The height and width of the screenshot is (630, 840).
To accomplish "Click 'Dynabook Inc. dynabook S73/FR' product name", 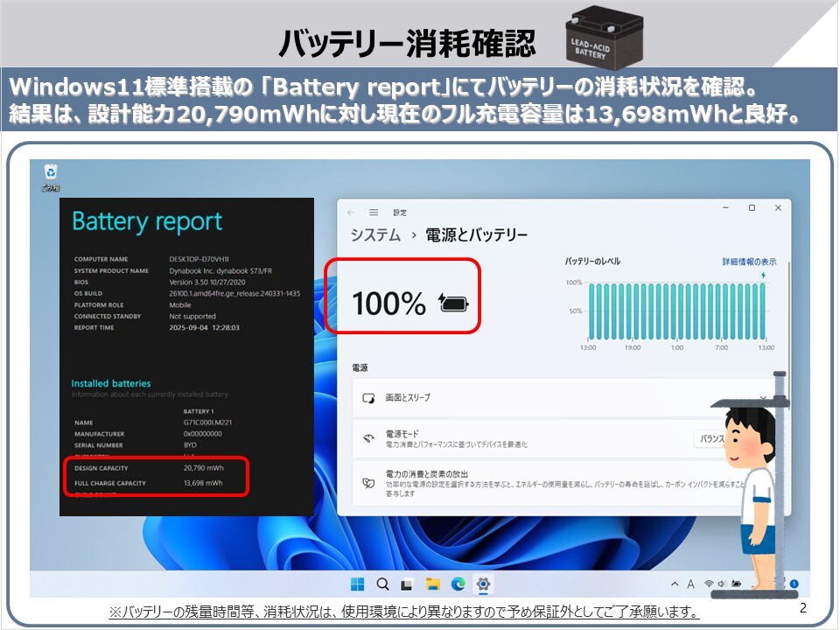I will point(220,271).
